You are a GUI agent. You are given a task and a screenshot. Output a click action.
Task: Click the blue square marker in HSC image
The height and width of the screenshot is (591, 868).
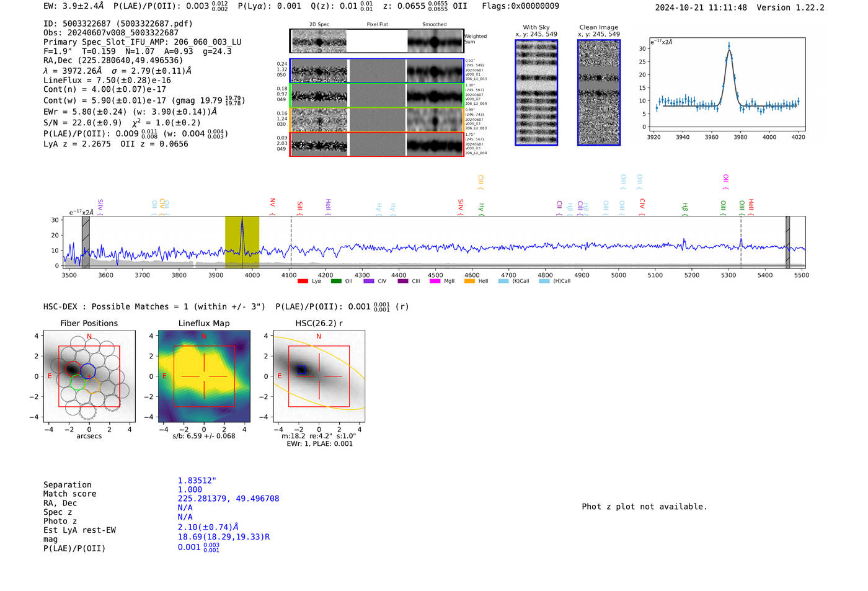coord(301,370)
